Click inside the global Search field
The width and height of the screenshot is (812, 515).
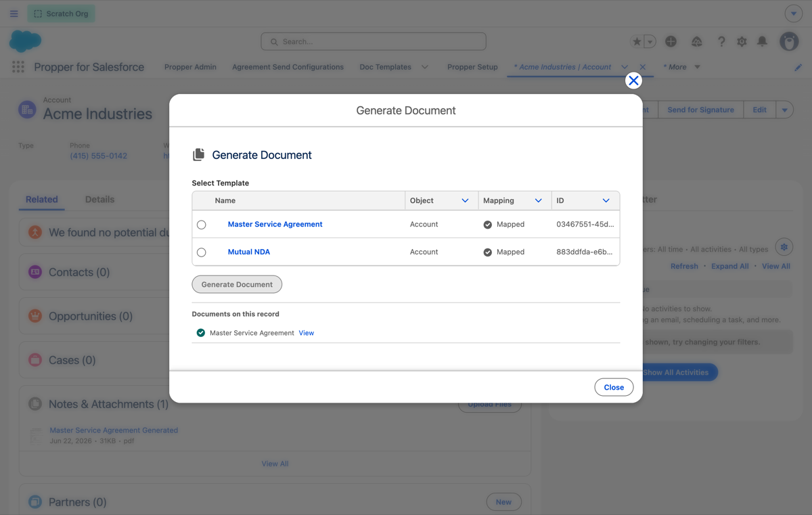pos(374,41)
